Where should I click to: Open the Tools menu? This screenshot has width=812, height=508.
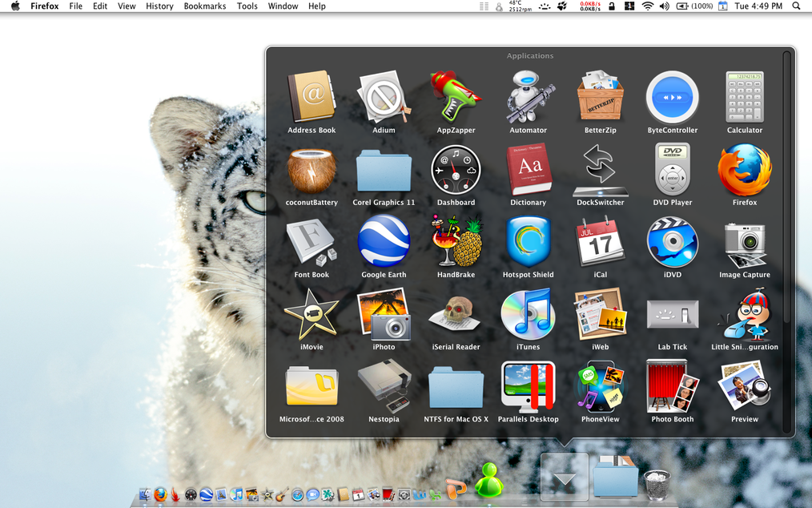247,6
